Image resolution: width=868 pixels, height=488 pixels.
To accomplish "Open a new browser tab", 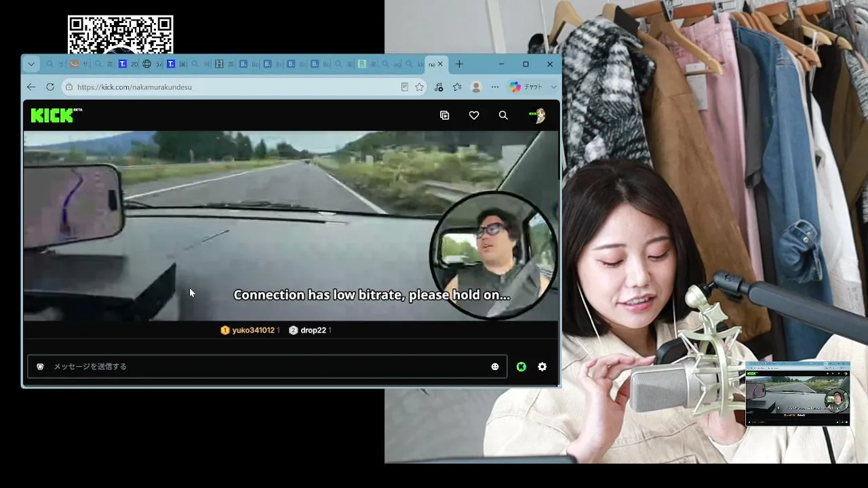I will [459, 64].
